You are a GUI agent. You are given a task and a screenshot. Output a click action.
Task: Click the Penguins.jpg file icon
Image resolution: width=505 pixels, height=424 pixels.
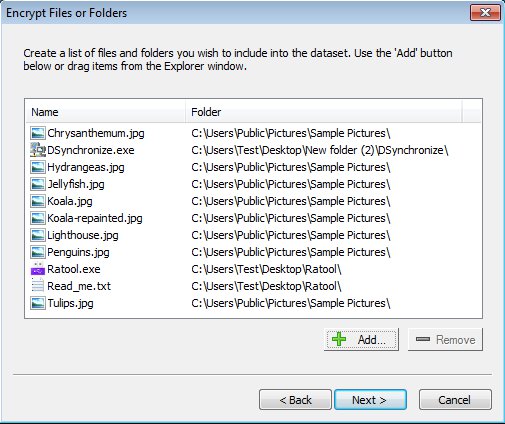click(x=37, y=252)
